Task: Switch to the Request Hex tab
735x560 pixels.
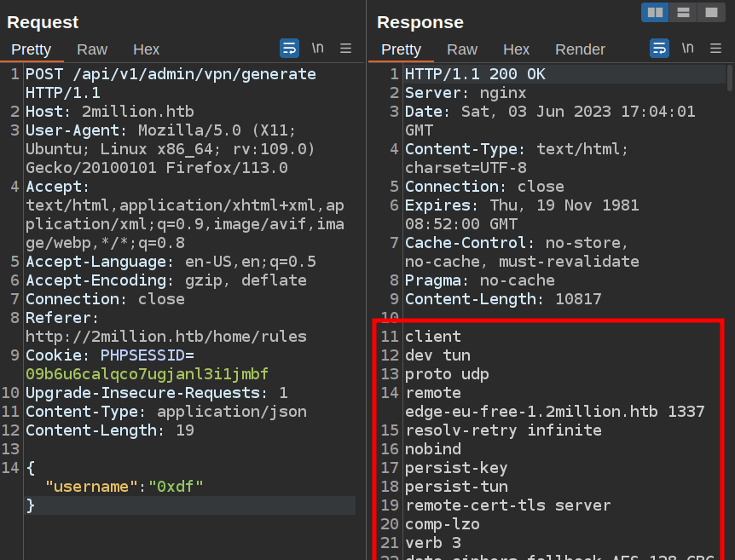Action: [x=146, y=49]
